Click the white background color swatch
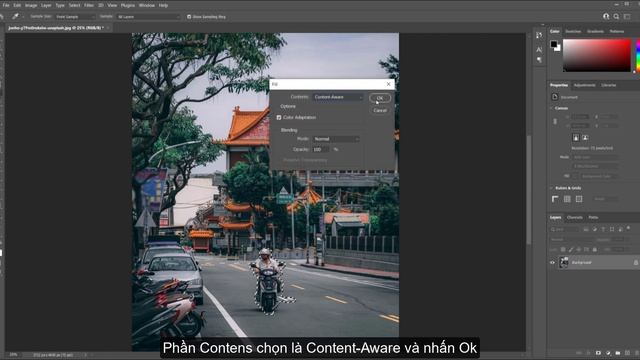 coord(558,49)
